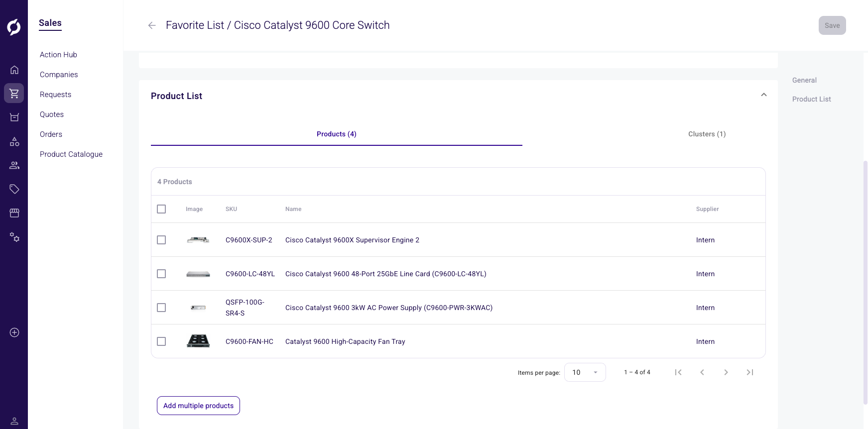Click the price tag icon in sidebar

[x=14, y=189]
